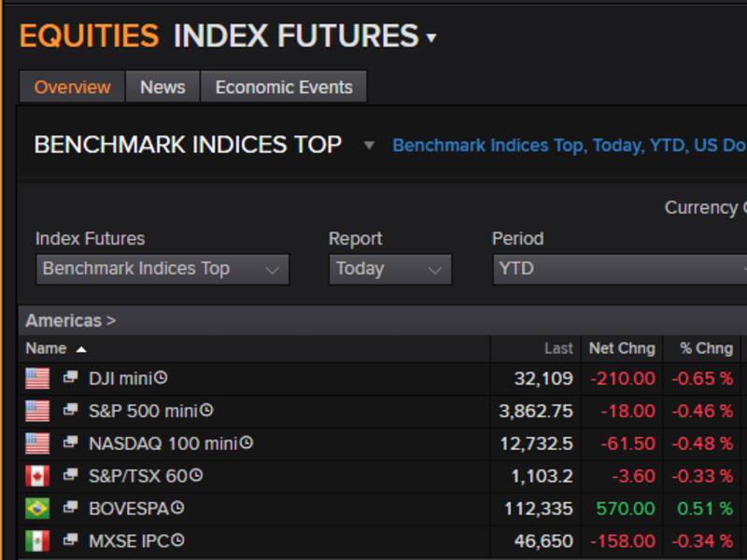Open the Period dropdown showing YTD
747x560 pixels.
pyautogui.click(x=618, y=269)
